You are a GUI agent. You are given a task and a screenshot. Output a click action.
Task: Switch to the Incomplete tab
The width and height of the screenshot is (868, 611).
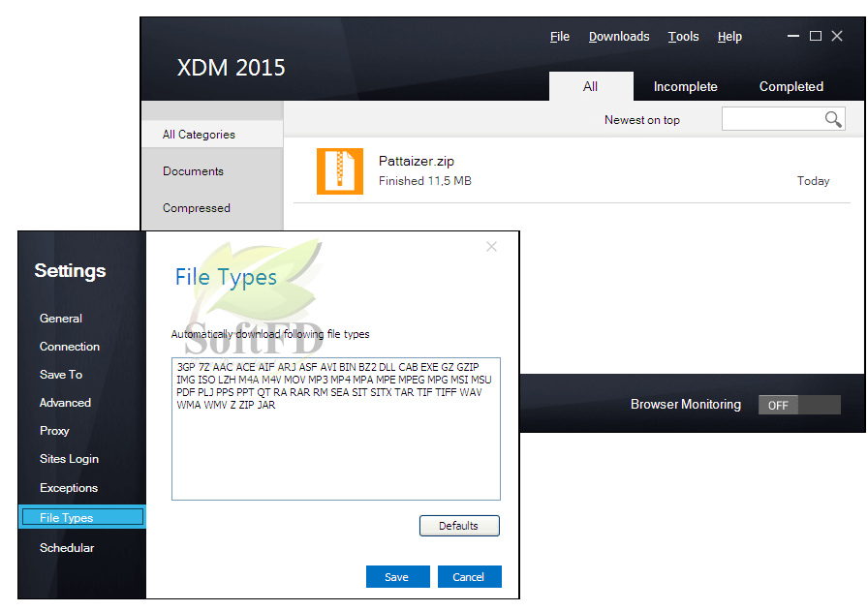[685, 86]
